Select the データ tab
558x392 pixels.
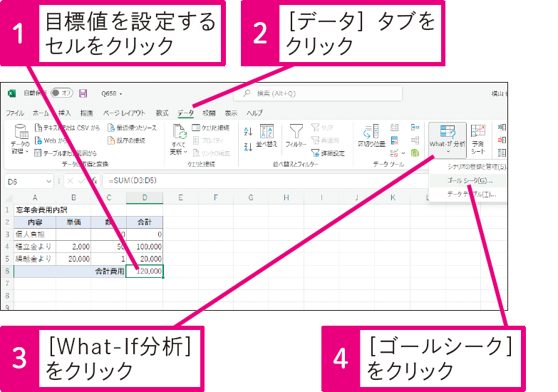185,113
